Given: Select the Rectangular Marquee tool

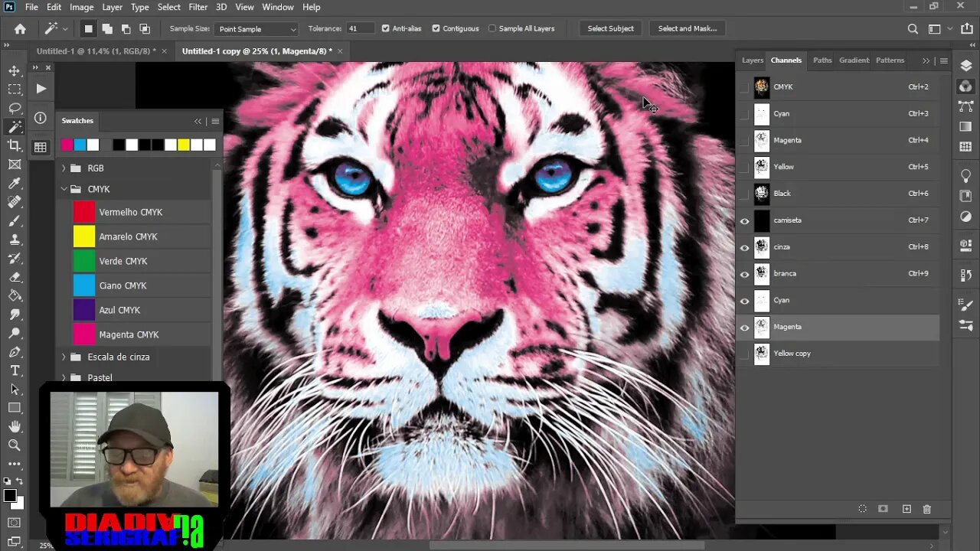Looking at the screenshot, I should 15,90.
